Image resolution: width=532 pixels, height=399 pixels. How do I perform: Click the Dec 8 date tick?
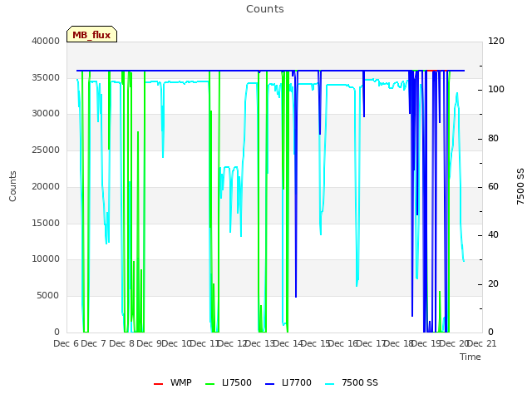pyautogui.click(x=121, y=343)
